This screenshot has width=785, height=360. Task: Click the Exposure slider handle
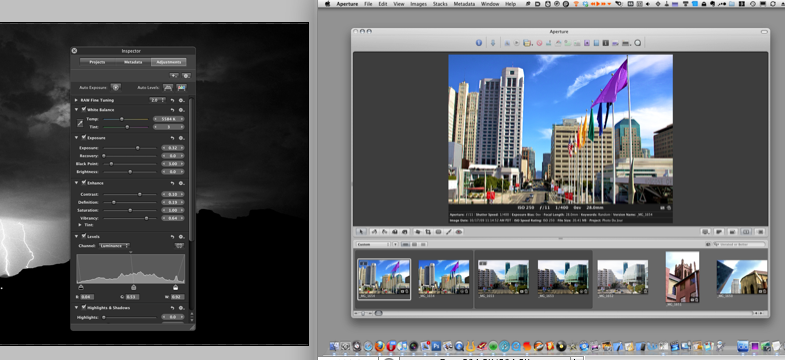pyautogui.click(x=138, y=148)
